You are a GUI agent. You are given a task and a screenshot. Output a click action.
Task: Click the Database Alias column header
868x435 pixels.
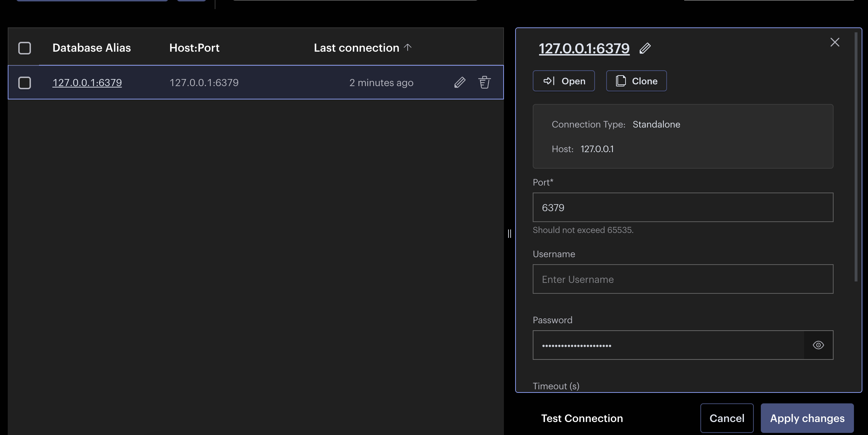[91, 48]
